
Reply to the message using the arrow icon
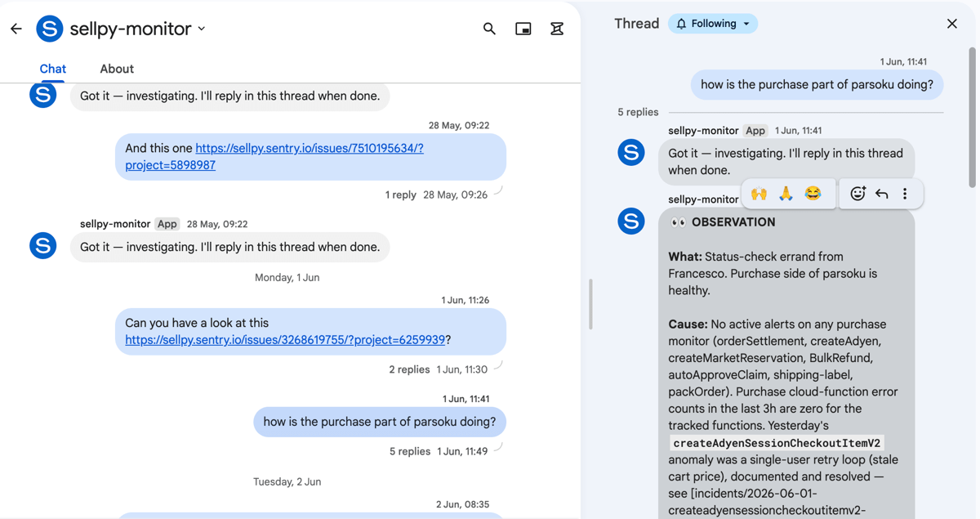point(882,194)
